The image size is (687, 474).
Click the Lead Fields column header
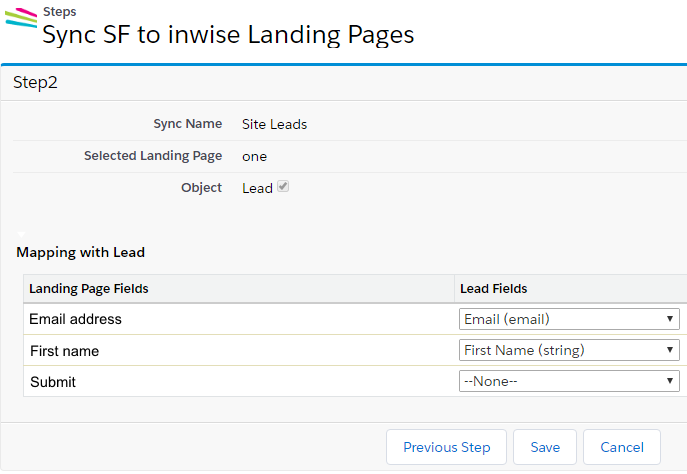pos(493,289)
